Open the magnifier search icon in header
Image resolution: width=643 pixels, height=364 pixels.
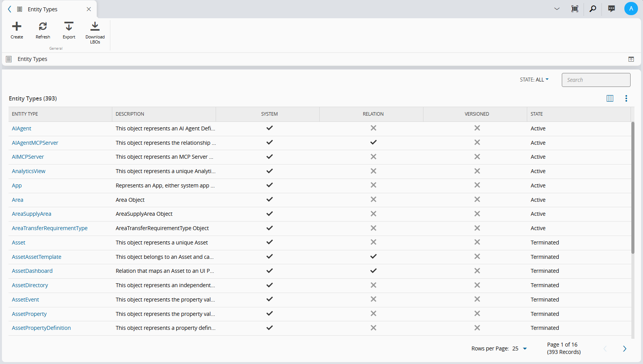point(593,9)
